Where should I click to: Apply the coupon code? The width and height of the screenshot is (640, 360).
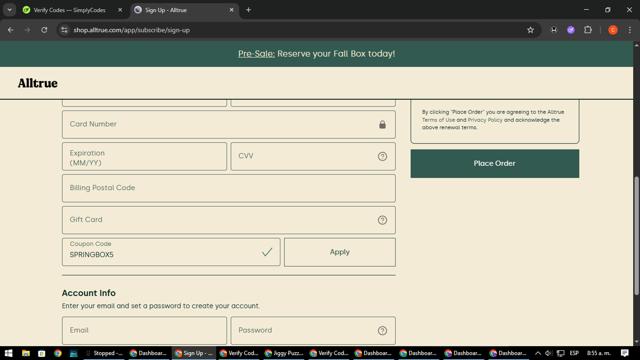[340, 252]
